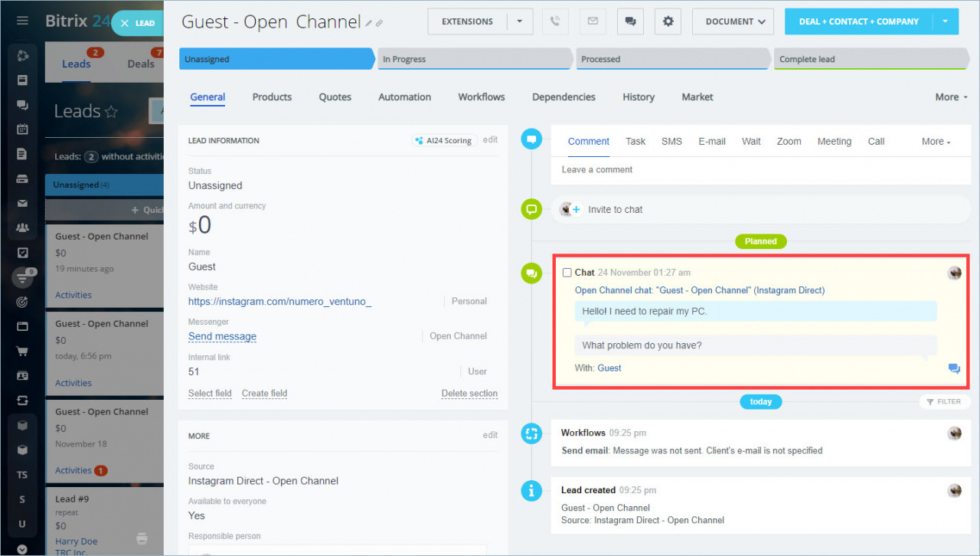Viewport: 980px width, 556px height.
Task: Open the Document dropdown
Action: (733, 21)
